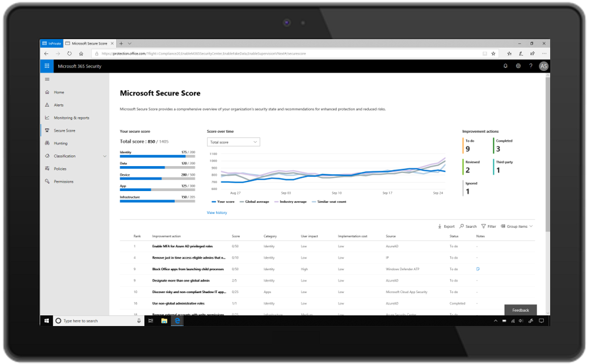Open the Settings gear in the top bar
This screenshot has width=591, height=364.
518,66
